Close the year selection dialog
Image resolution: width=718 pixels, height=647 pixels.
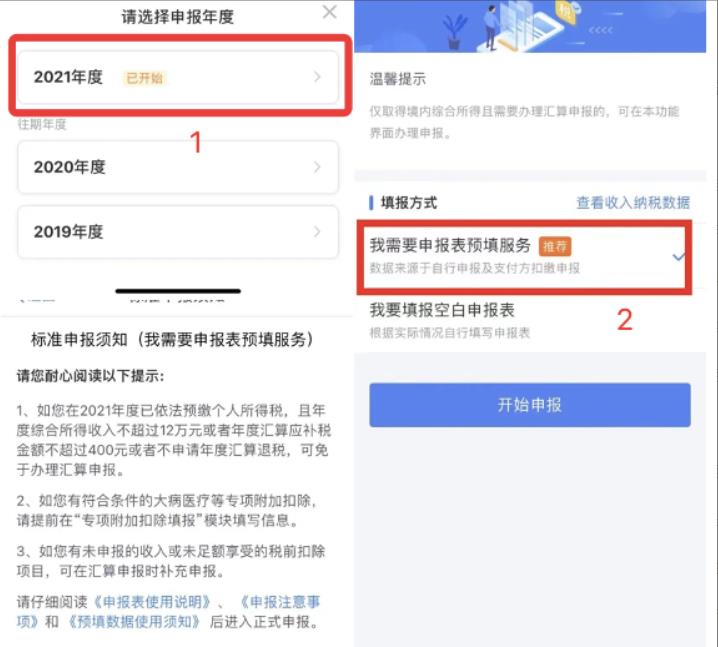(329, 12)
